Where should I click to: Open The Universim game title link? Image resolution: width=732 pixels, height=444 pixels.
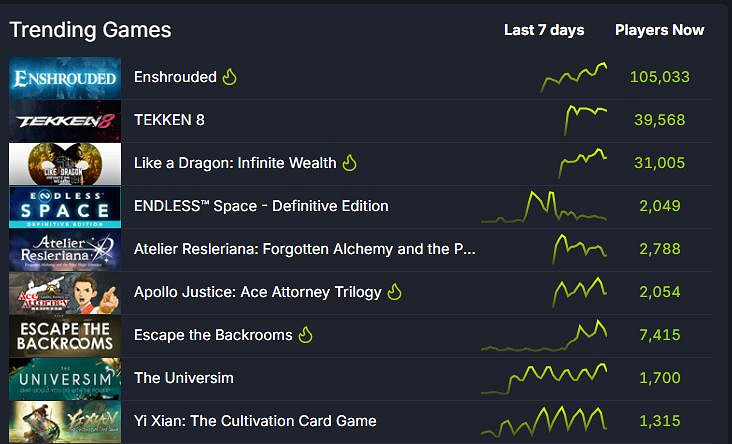(x=183, y=378)
